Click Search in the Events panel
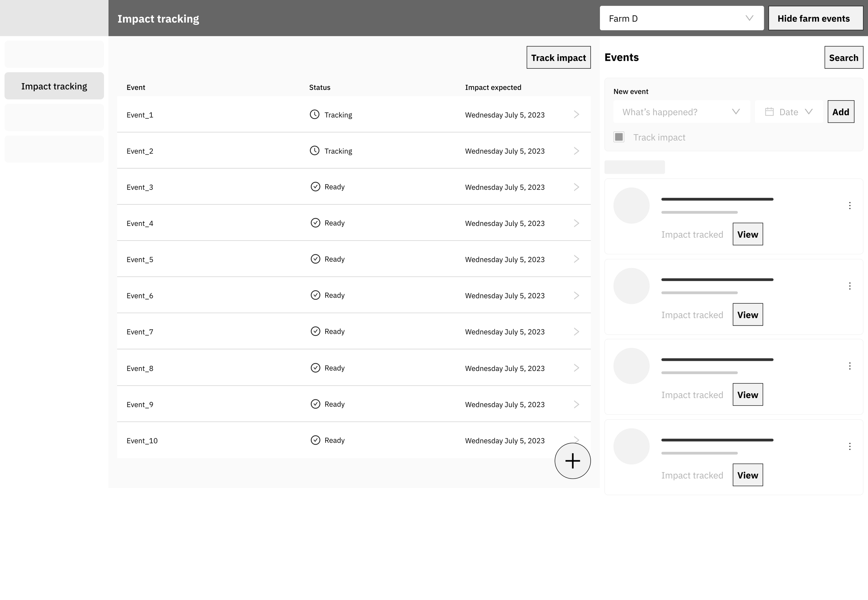The height and width of the screenshot is (600, 868). pos(843,58)
